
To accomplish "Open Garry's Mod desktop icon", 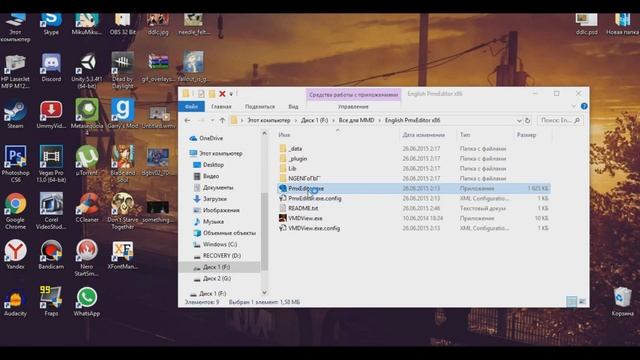I will [x=122, y=114].
